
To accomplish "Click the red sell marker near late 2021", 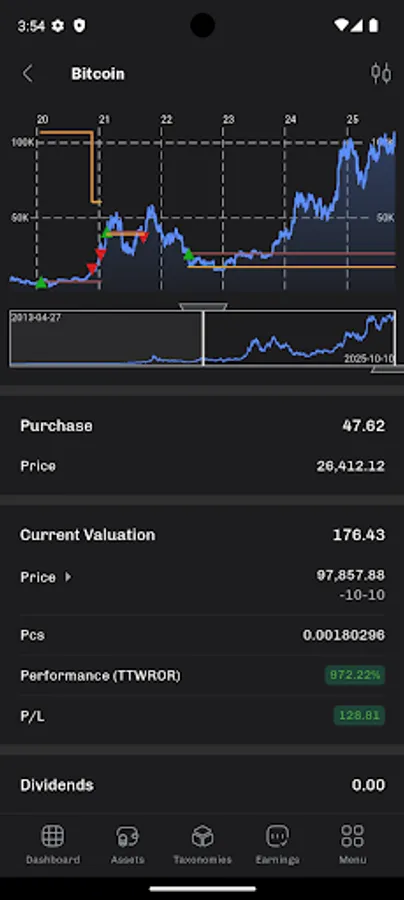I will pos(144,236).
